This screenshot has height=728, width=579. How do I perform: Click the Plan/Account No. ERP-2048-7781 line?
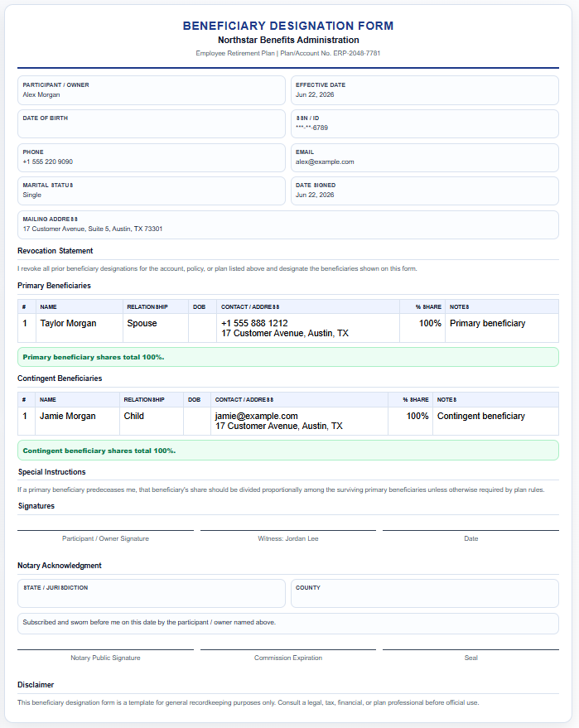tap(288, 53)
